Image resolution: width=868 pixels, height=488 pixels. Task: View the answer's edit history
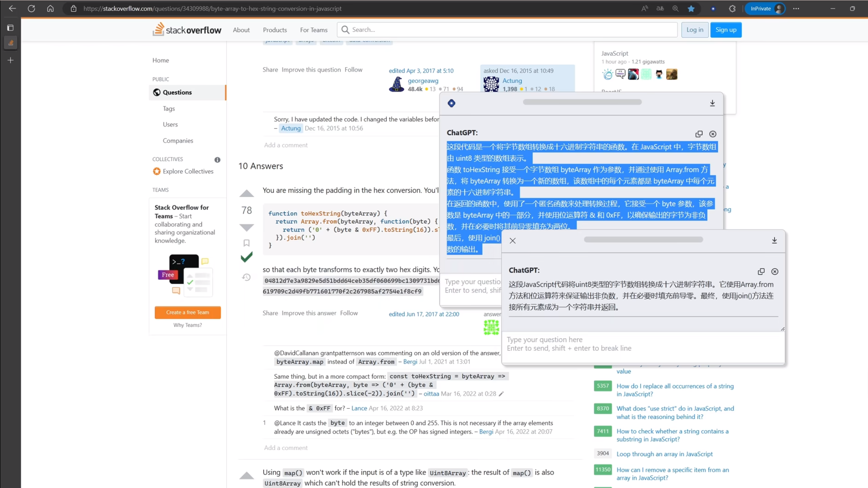point(247,277)
